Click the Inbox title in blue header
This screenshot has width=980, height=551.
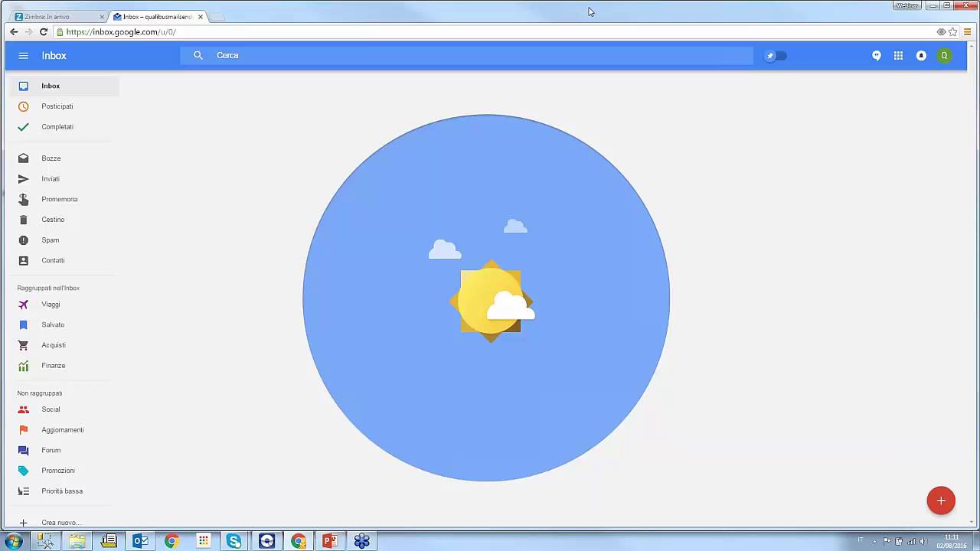click(x=54, y=56)
